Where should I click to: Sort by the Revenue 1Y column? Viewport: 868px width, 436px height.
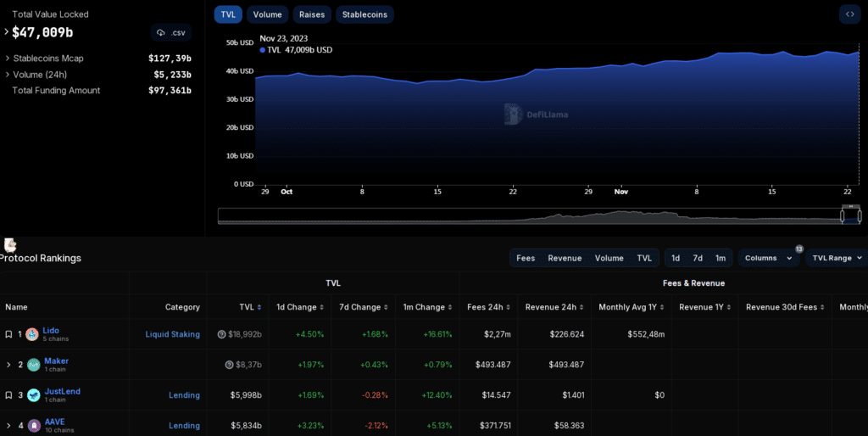[728, 307]
